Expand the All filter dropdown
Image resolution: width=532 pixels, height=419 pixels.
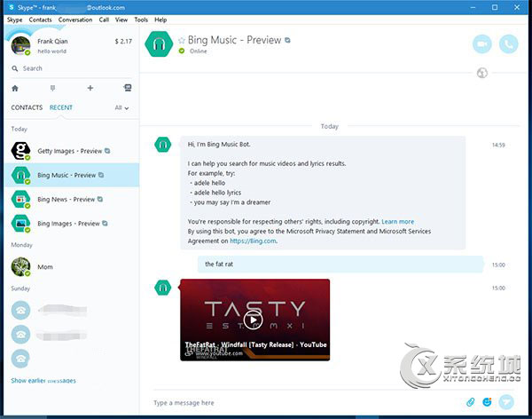pyautogui.click(x=121, y=108)
